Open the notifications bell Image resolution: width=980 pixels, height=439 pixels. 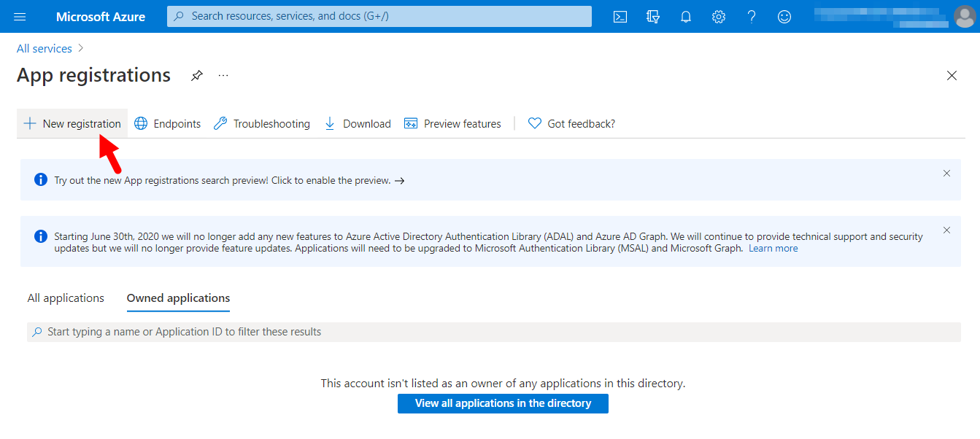pyautogui.click(x=686, y=16)
